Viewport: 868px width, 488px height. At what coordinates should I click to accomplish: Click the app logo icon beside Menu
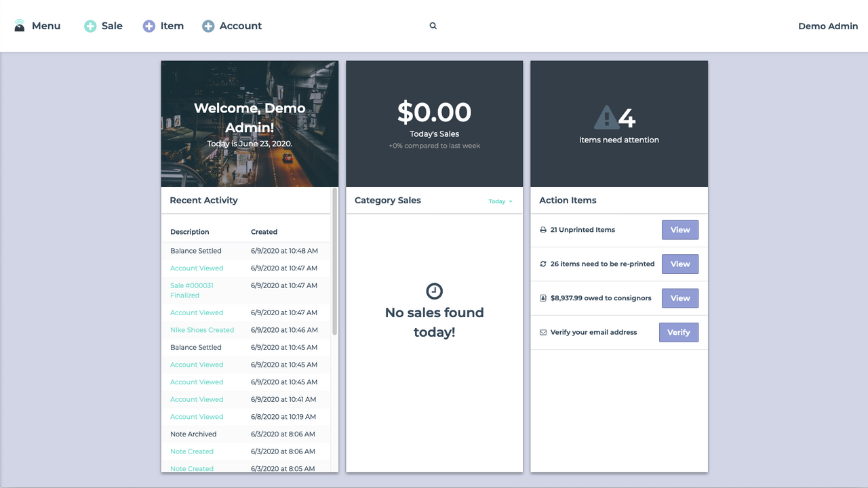click(x=18, y=25)
